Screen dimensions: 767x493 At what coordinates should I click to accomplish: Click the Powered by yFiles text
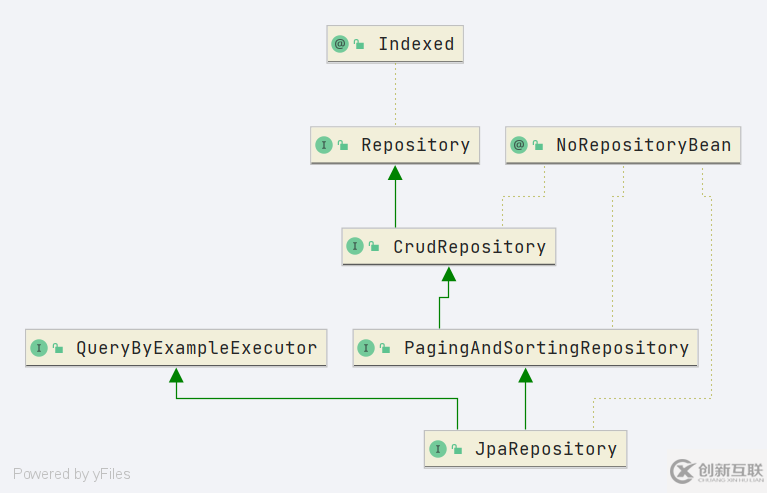(x=72, y=474)
